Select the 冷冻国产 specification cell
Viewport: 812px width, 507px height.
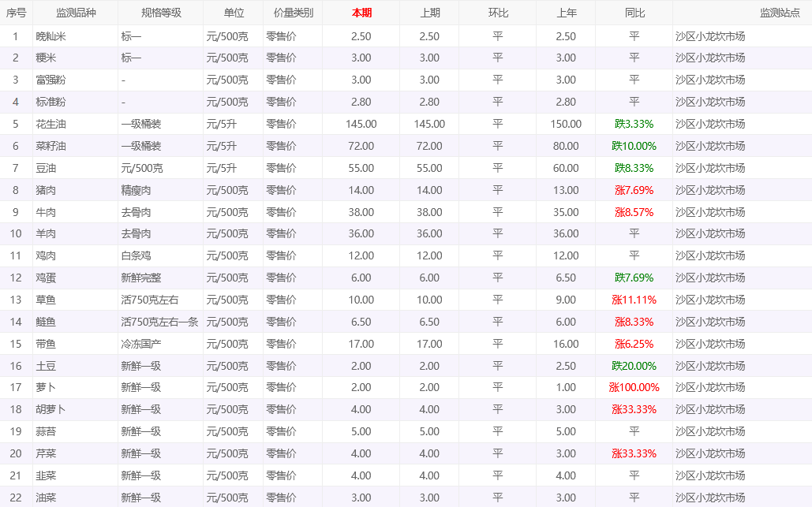141,344
